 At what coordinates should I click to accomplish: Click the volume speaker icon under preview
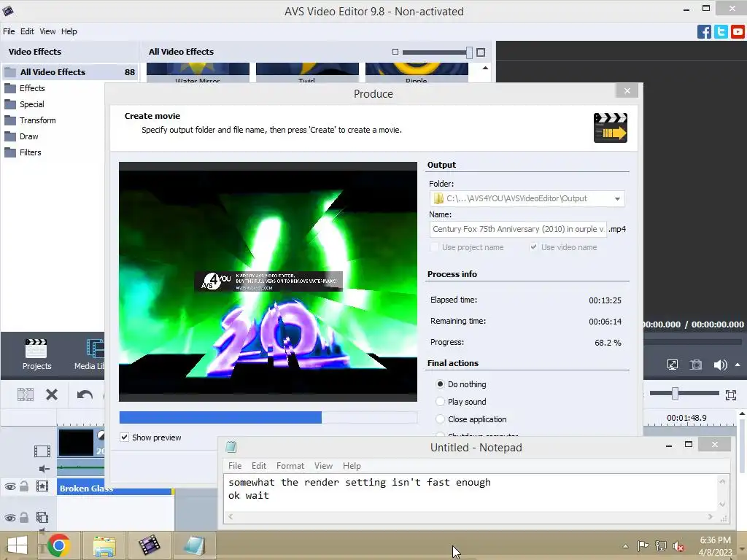(x=720, y=365)
